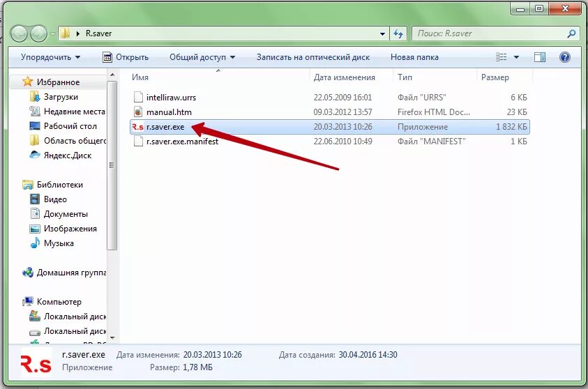Click the magnifier search icon
Image resolution: width=588 pixels, height=389 pixels.
click(571, 33)
